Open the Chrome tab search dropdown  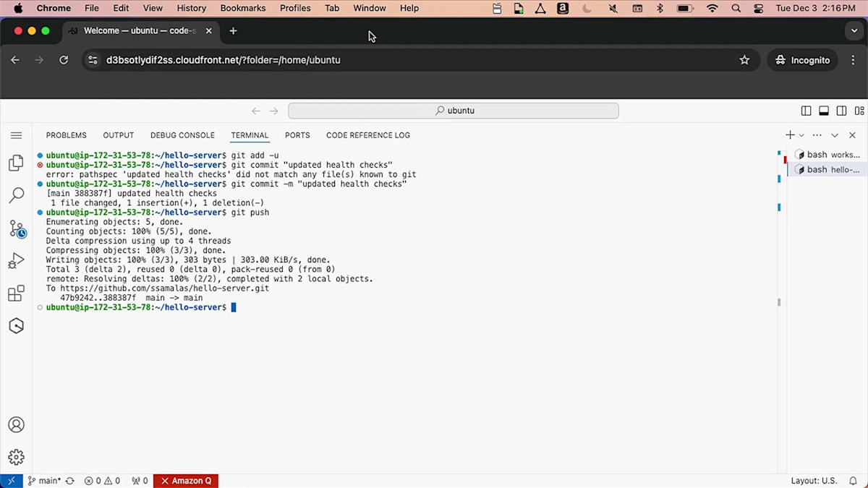click(854, 31)
